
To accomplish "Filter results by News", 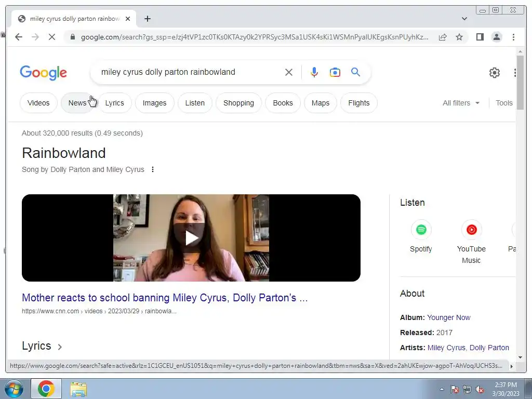I will pyautogui.click(x=77, y=103).
